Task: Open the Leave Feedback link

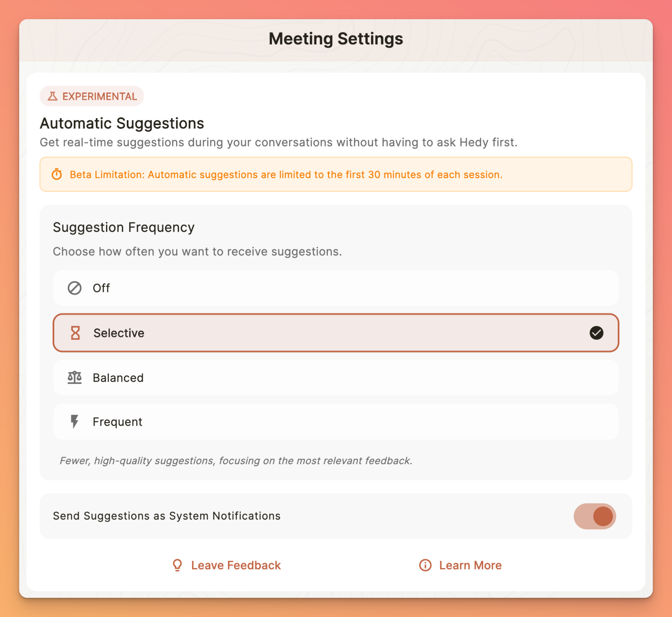Action: (236, 565)
